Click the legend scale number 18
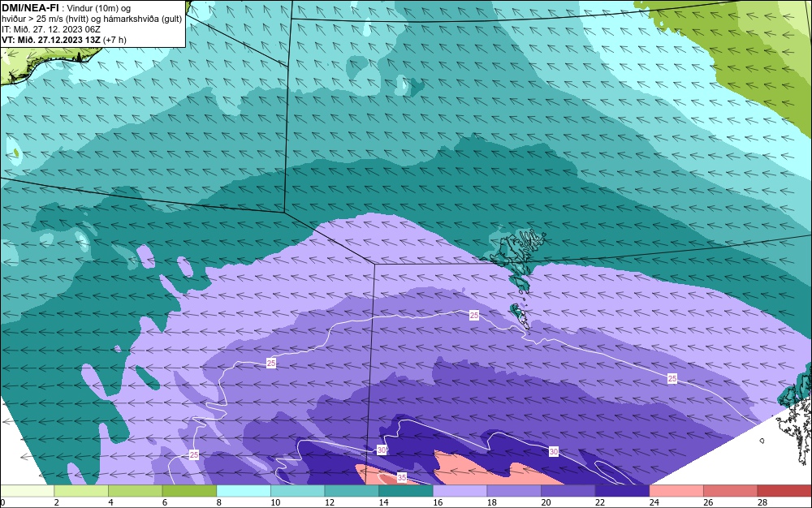The height and width of the screenshot is (508, 812). coord(491,502)
